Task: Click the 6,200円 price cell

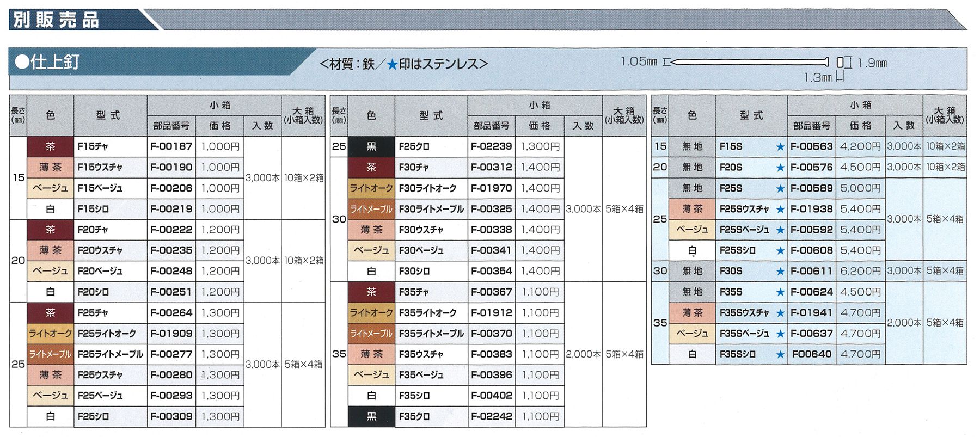Action: tap(861, 271)
